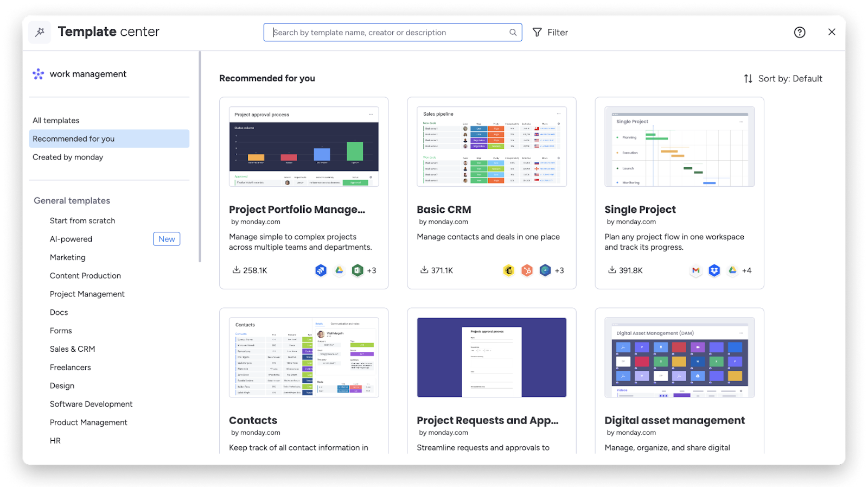
Task: Open Single Project thumbnail preview
Action: point(679,147)
